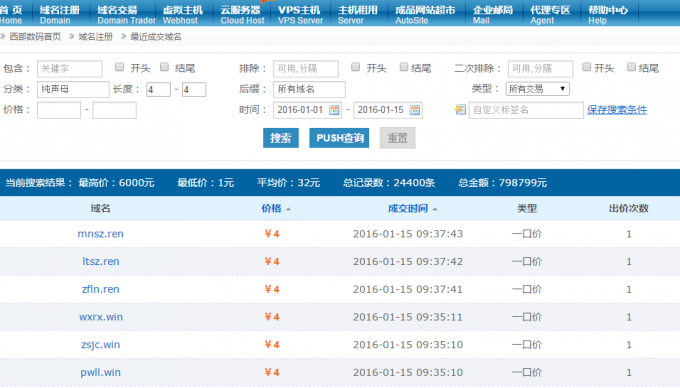
Task: Open the start date calendar picker icon
Action: [334, 110]
